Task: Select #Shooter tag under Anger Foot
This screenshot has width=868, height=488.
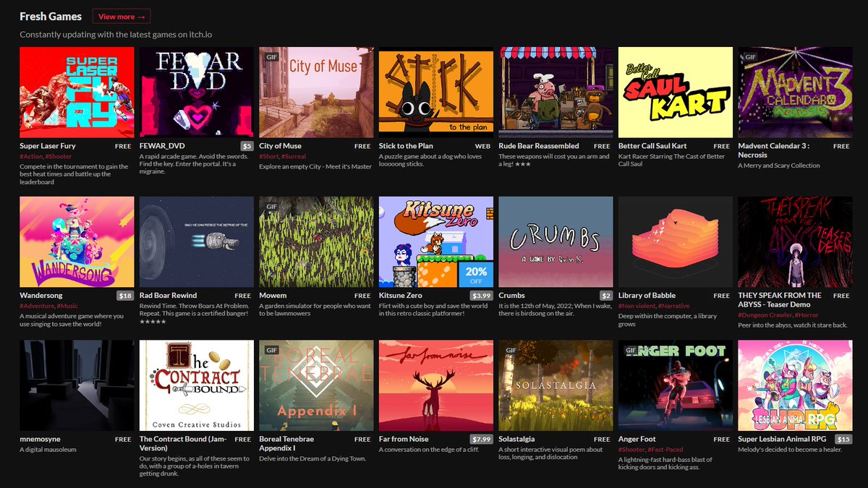Action: pyautogui.click(x=631, y=450)
